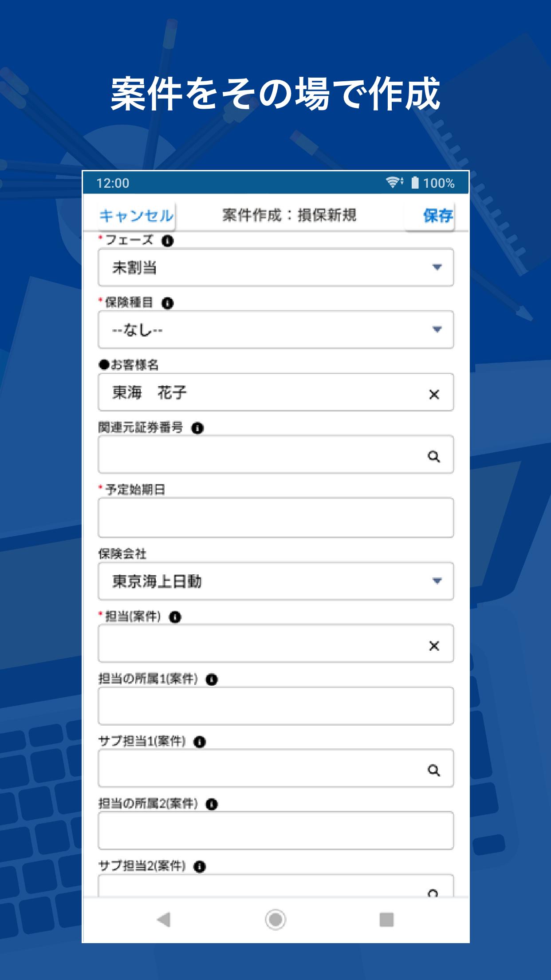Open info icon beside 保険種目 label

pos(168,303)
